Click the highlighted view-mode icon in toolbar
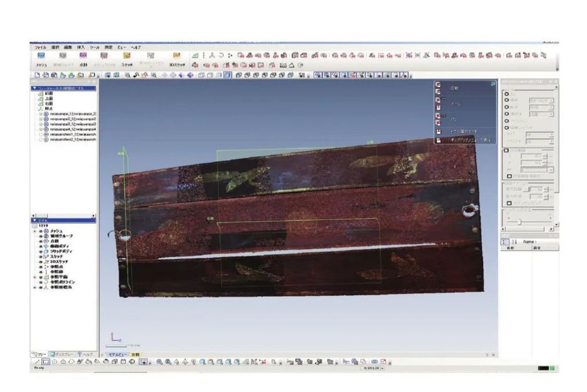 227,75
